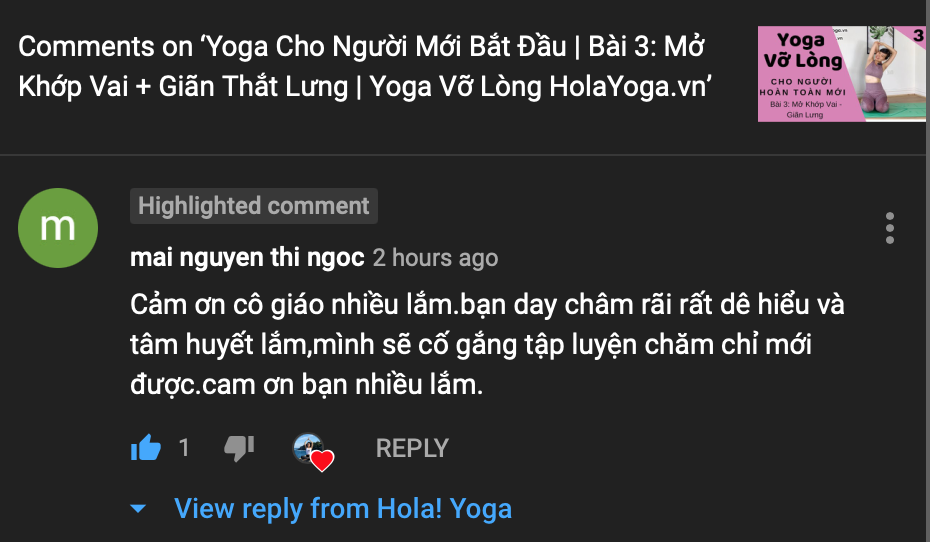This screenshot has height=542, width=930.
Task: Click the 'Comments on Yoga Cho Người Mới' title
Action: tap(365, 66)
